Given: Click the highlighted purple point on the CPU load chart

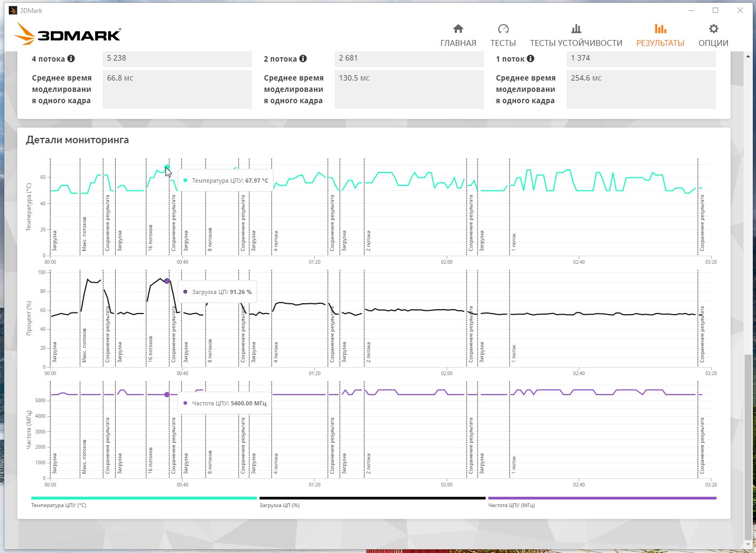Looking at the screenshot, I should pyautogui.click(x=167, y=281).
